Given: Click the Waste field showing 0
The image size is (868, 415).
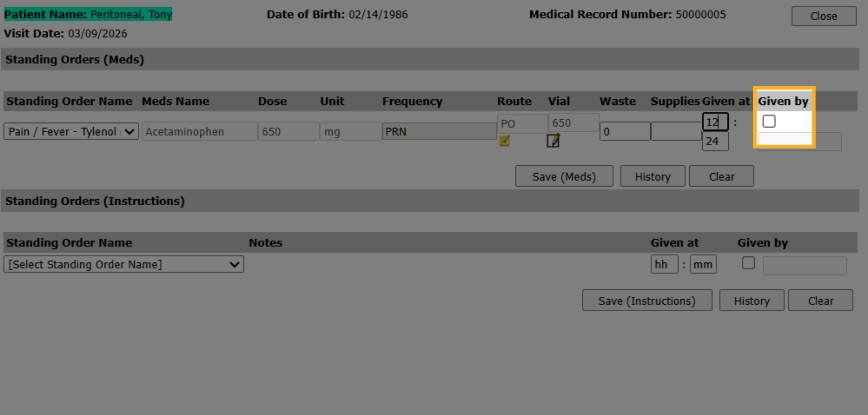Looking at the screenshot, I should 625,131.
